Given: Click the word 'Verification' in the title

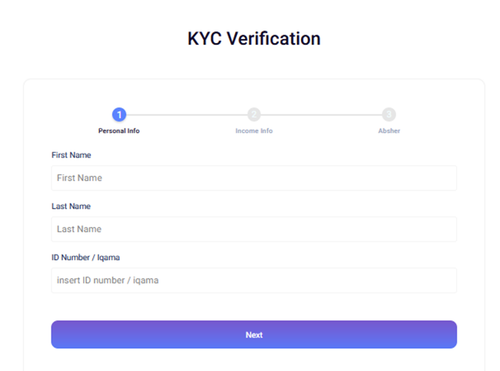Looking at the screenshot, I should click(x=274, y=39).
